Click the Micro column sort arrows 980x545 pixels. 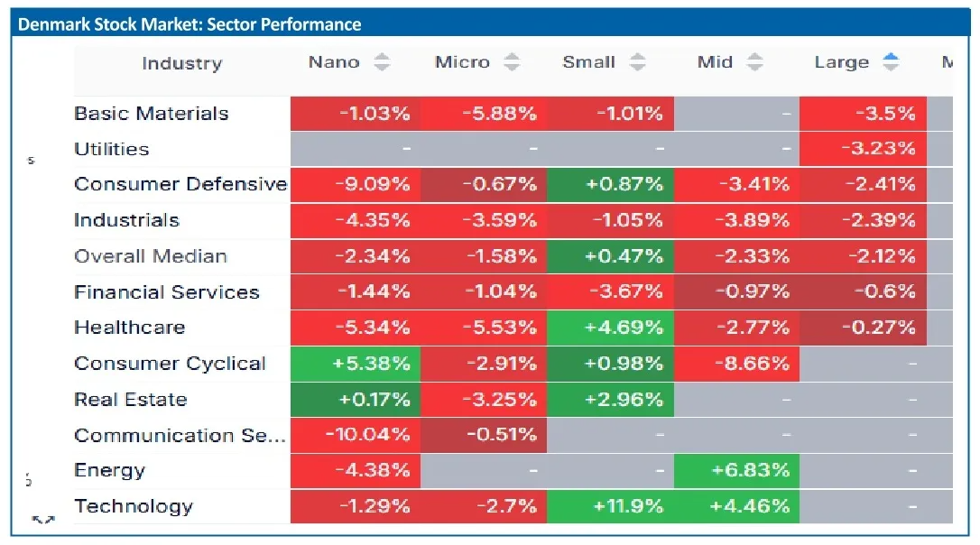512,62
